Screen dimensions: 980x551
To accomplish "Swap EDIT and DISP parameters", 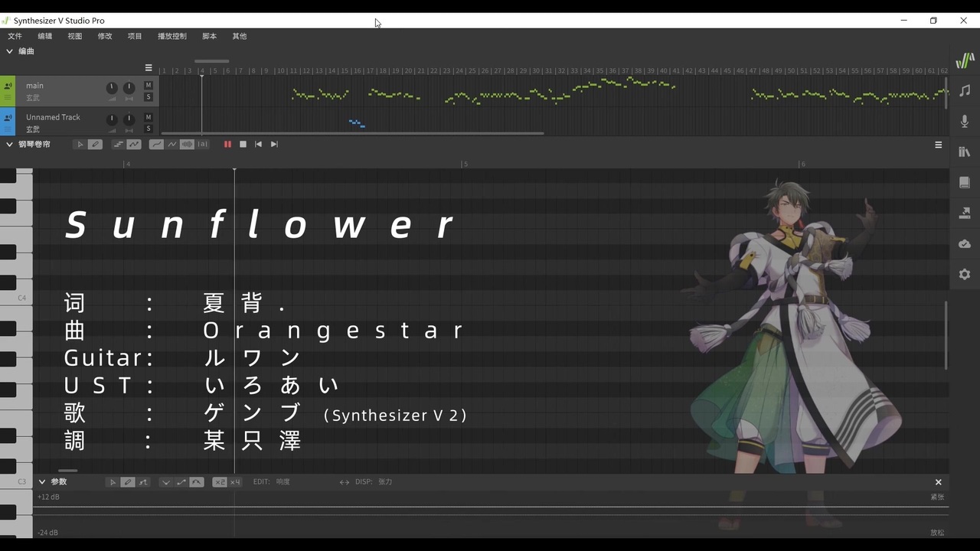I will pyautogui.click(x=345, y=482).
